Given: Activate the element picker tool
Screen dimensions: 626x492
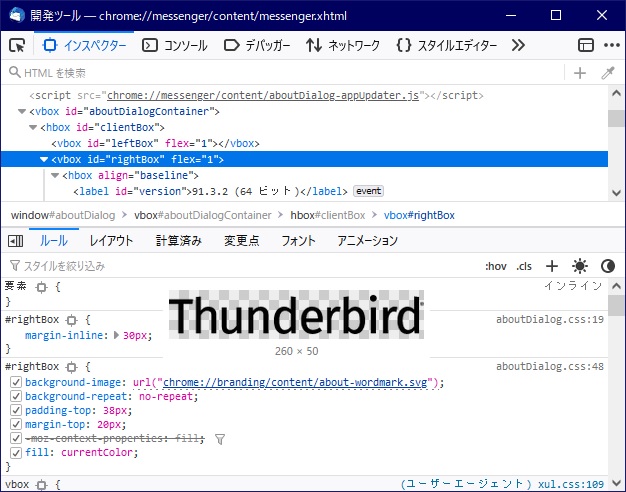Looking at the screenshot, I should pos(17,45).
